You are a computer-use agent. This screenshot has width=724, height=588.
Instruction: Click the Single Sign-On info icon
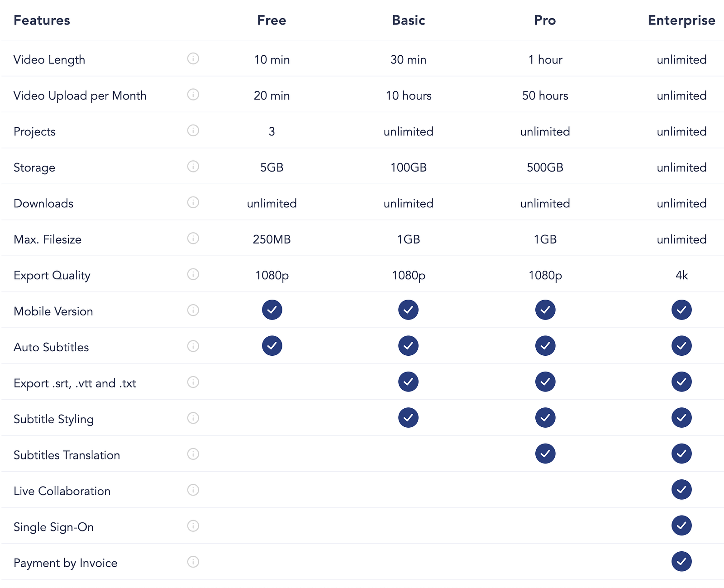[x=193, y=526]
